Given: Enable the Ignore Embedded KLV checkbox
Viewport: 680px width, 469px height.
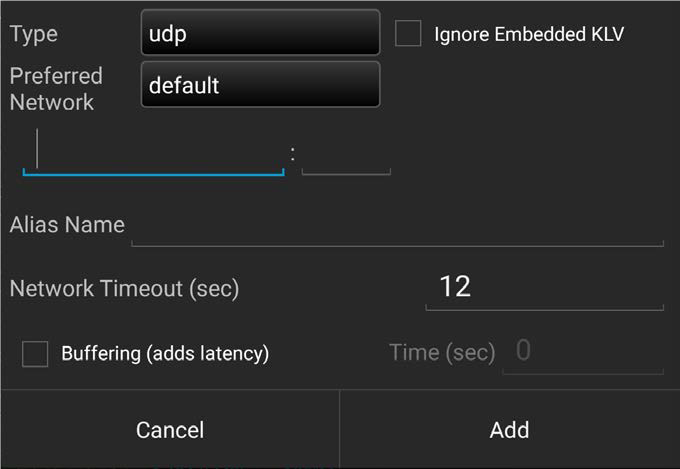Looking at the screenshot, I should pos(408,34).
